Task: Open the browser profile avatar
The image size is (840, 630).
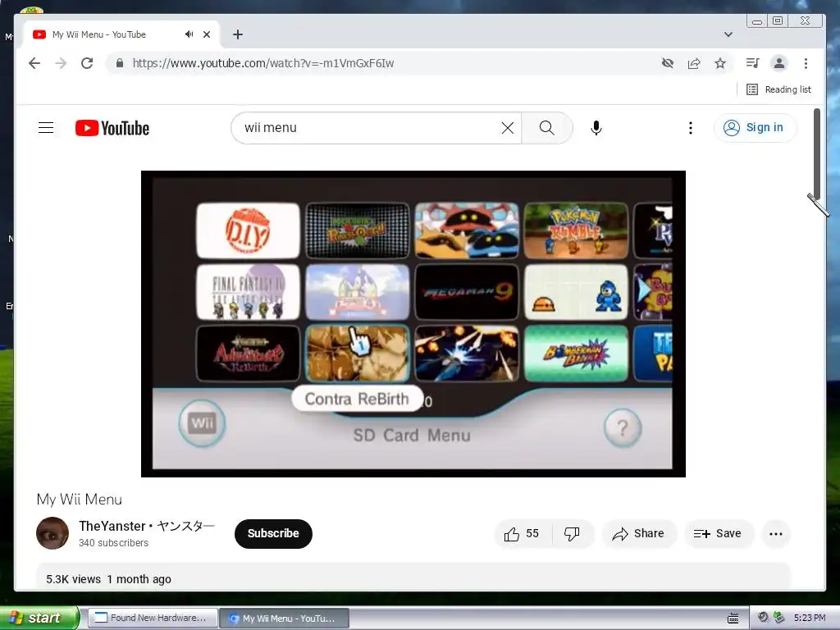Action: coord(779,63)
